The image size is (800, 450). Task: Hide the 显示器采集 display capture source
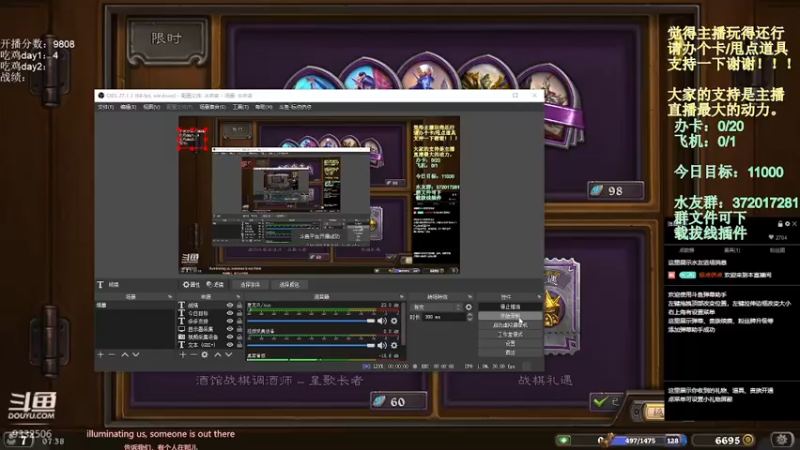tap(230, 329)
